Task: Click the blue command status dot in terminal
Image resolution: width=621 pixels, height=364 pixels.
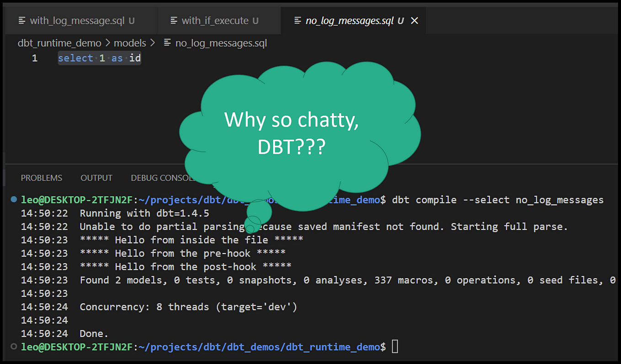Action: (x=14, y=199)
